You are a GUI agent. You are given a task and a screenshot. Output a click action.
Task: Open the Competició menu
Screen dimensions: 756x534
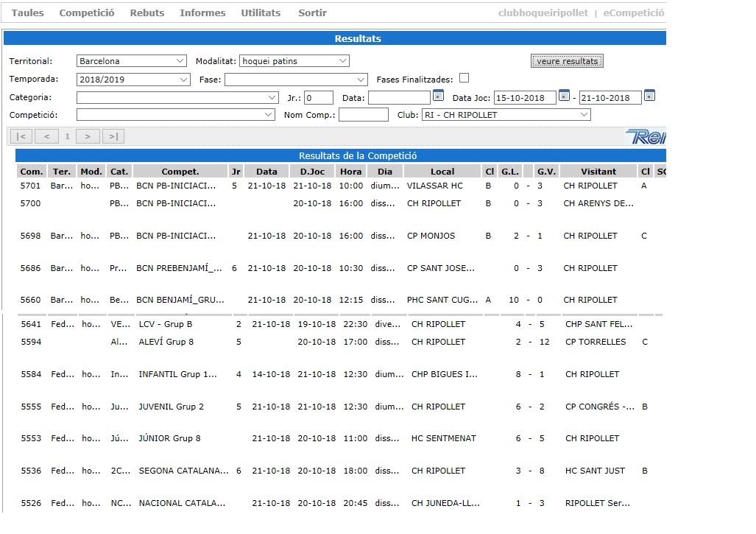[87, 13]
